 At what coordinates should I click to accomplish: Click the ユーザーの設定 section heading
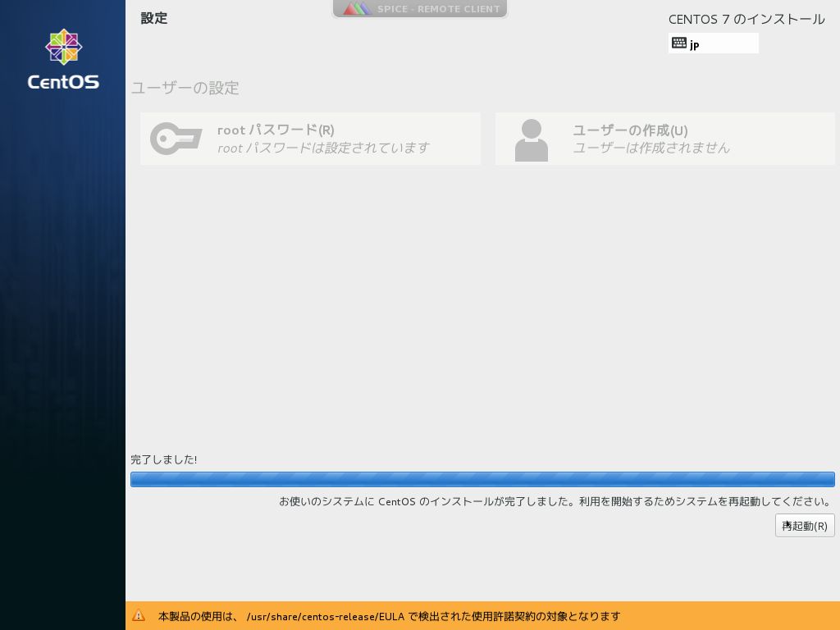(185, 88)
